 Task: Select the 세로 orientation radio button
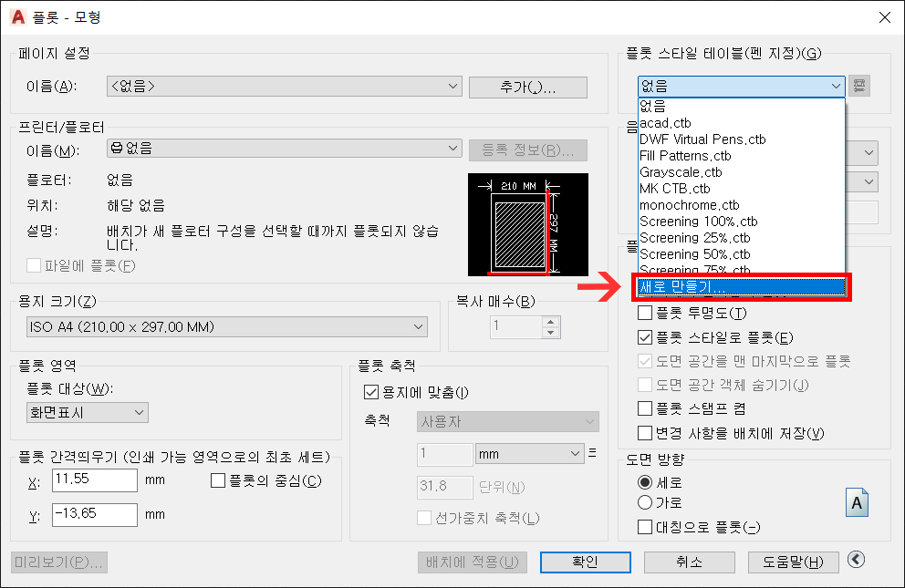pos(645,482)
